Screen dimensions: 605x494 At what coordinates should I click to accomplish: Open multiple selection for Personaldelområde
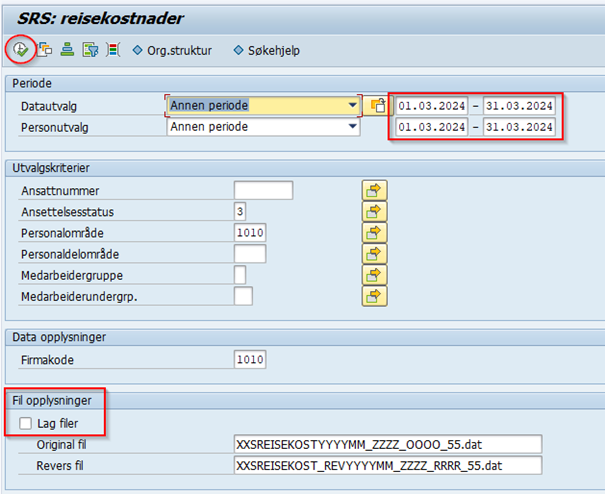click(x=374, y=254)
